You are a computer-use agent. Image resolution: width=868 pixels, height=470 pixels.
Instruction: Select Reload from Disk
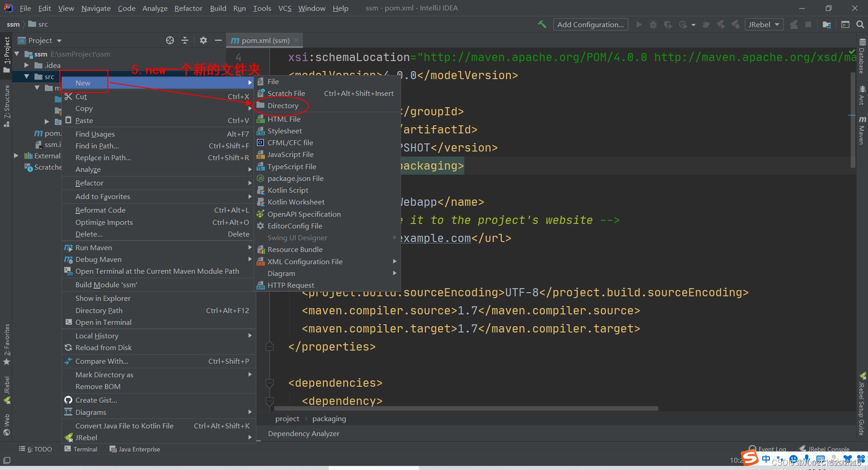(x=158, y=347)
